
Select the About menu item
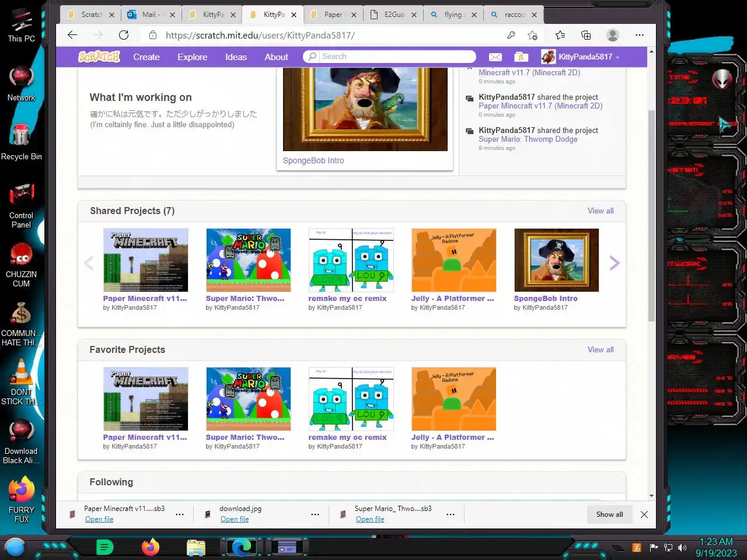276,57
